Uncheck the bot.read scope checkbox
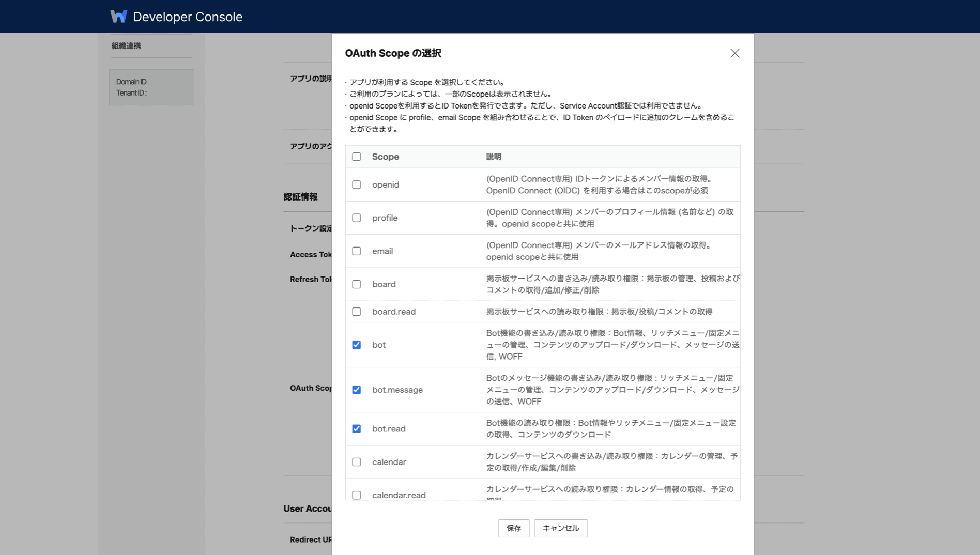 (357, 429)
